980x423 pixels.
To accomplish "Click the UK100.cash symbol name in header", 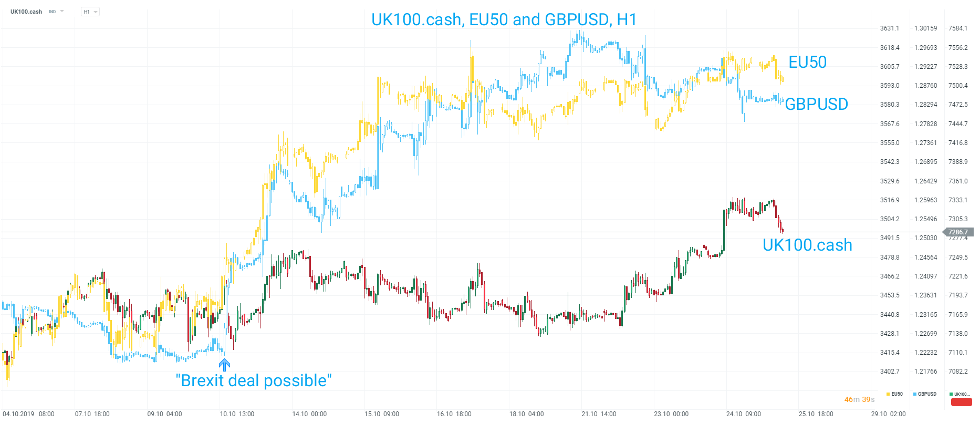I will 26,12.
